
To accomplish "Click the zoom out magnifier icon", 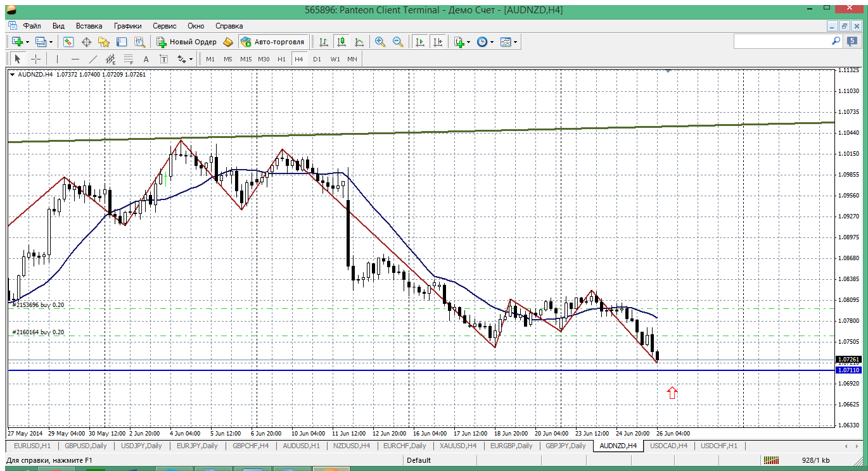I will (x=398, y=42).
